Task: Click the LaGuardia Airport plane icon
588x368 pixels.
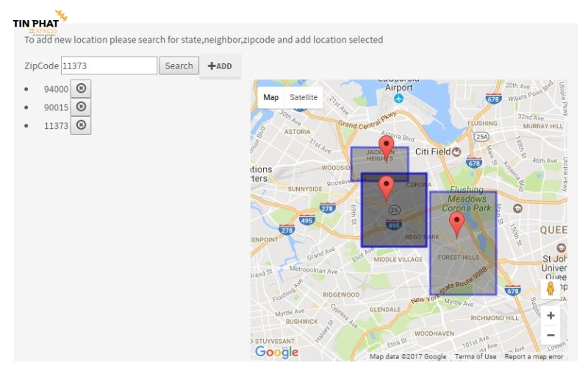Action: 398,99
